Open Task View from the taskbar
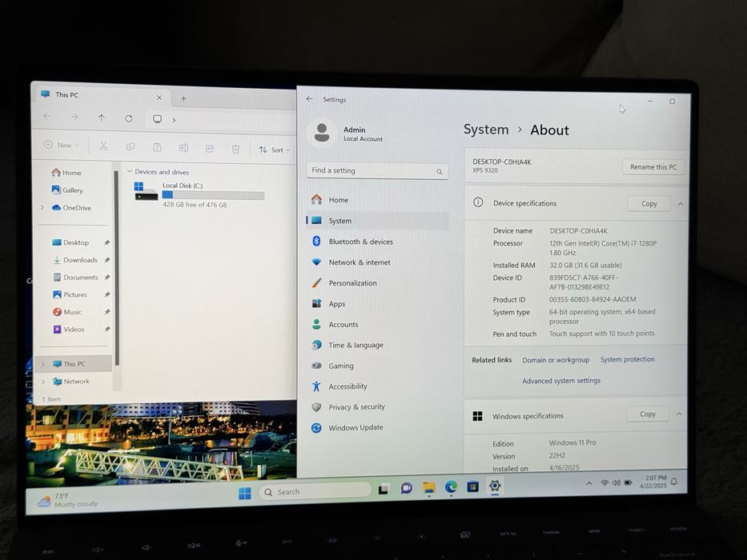Screen dimensions: 747x560 click(x=384, y=489)
